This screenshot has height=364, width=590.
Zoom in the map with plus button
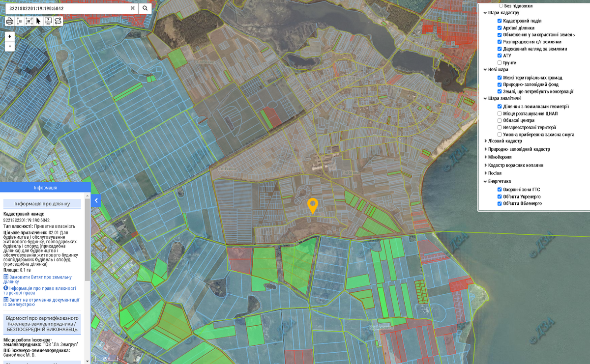tap(10, 36)
